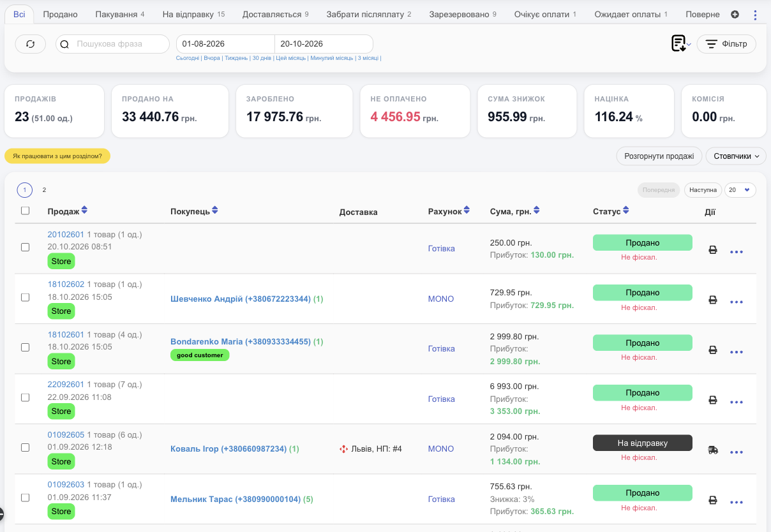Switch to the Продано tab
Screen dimensions: 771x532
(60, 14)
